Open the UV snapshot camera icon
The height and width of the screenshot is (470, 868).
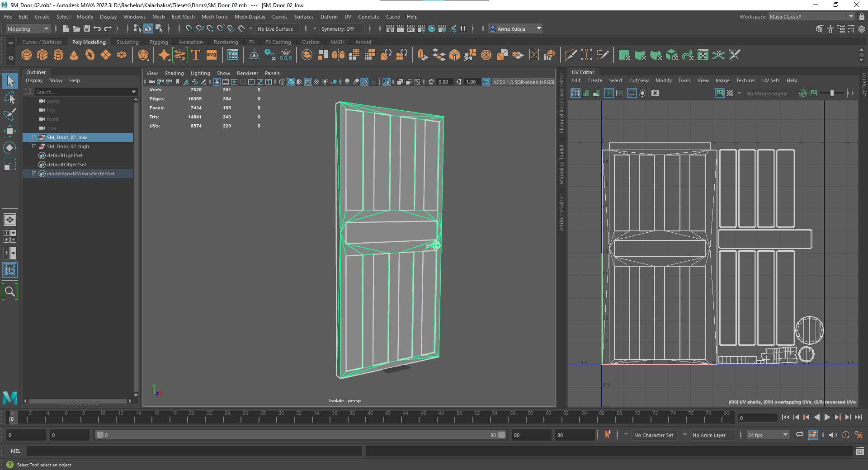point(655,93)
